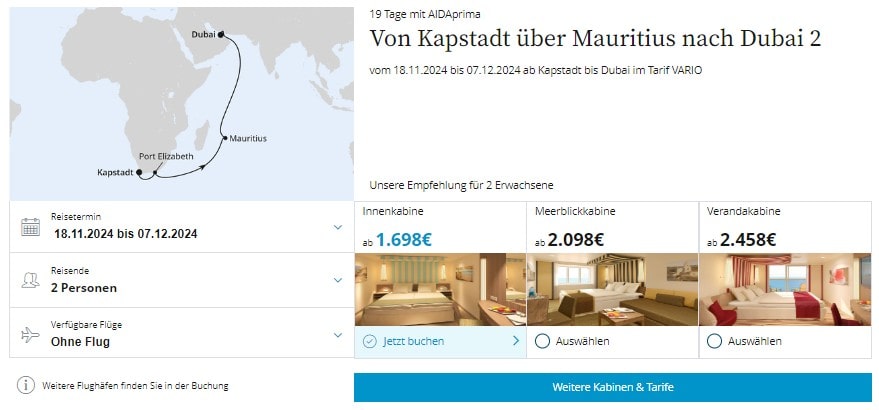The image size is (879, 410).
Task: Expand the Verfügbare Flüge dropdown
Action: pos(337,334)
